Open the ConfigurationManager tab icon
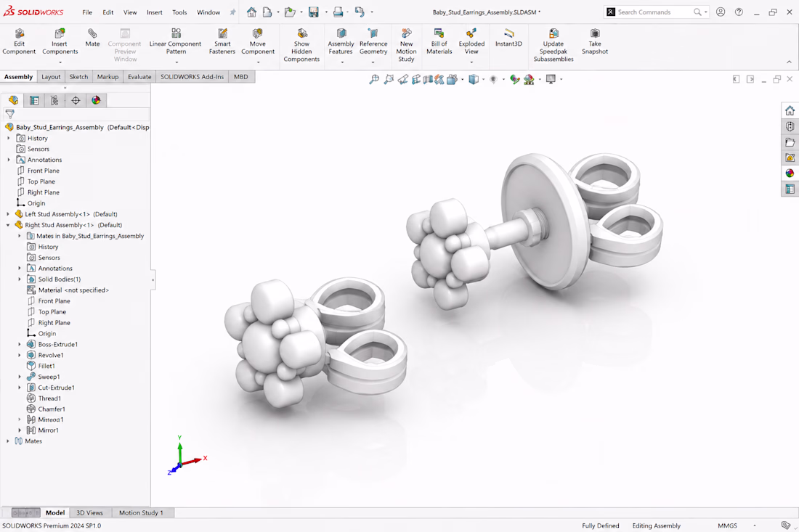This screenshot has height=532, width=799. point(54,100)
